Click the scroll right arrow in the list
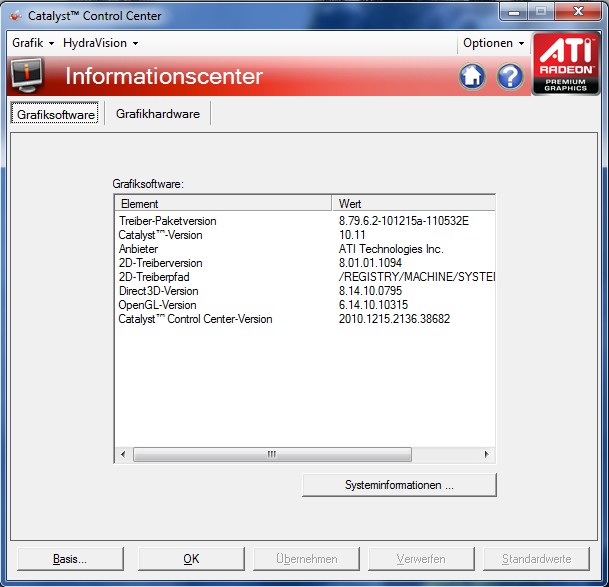The height and width of the screenshot is (587, 609). point(486,454)
